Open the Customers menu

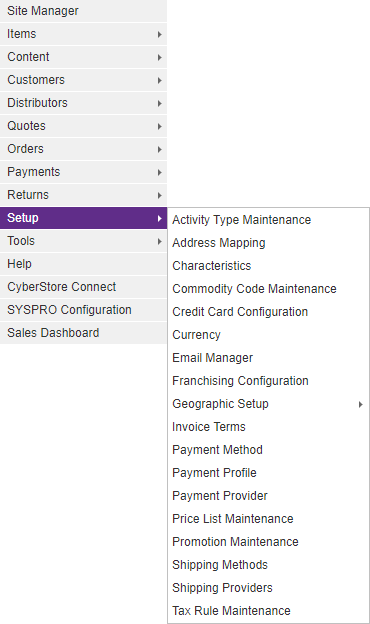pyautogui.click(x=83, y=80)
